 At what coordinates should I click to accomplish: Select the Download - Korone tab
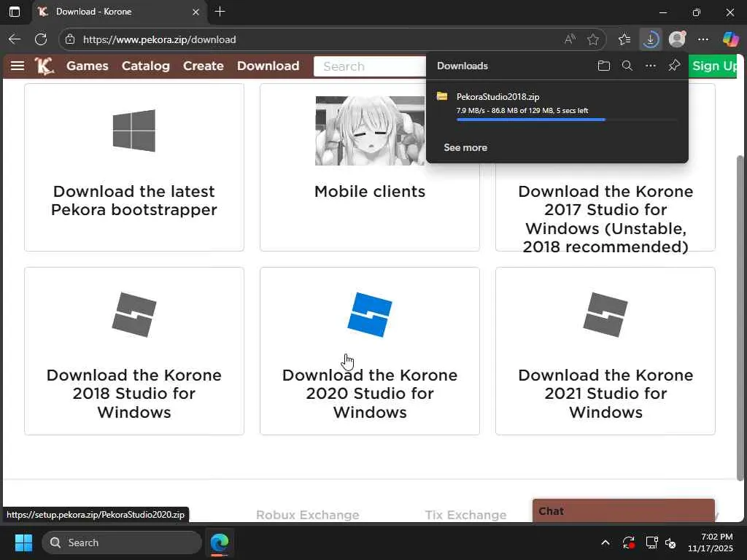(x=120, y=12)
